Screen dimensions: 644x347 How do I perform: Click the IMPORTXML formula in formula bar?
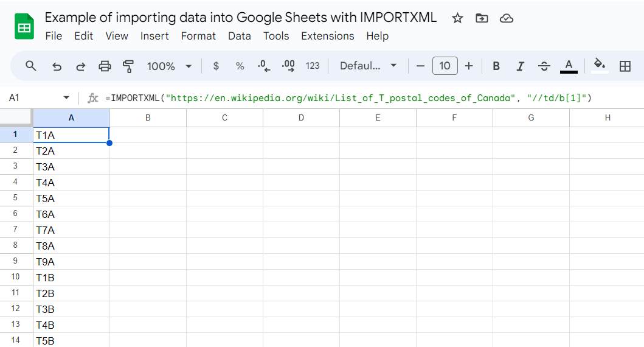click(348, 98)
